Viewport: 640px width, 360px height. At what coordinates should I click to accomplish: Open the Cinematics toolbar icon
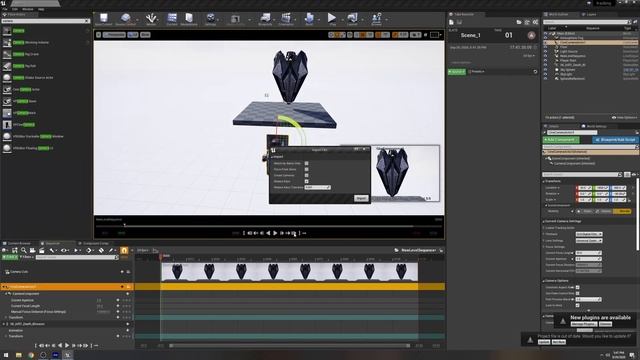286,18
